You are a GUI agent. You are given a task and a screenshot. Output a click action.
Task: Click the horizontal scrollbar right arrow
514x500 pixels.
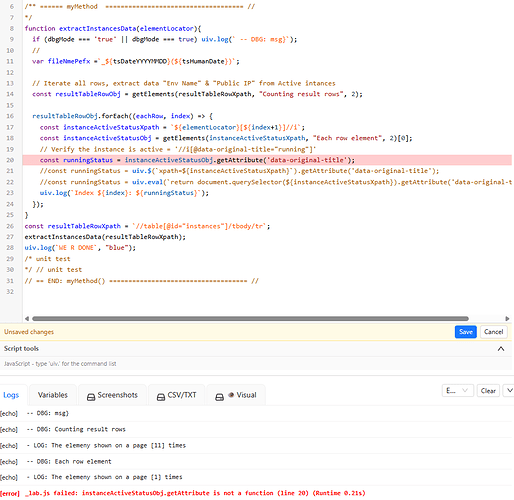click(x=507, y=318)
